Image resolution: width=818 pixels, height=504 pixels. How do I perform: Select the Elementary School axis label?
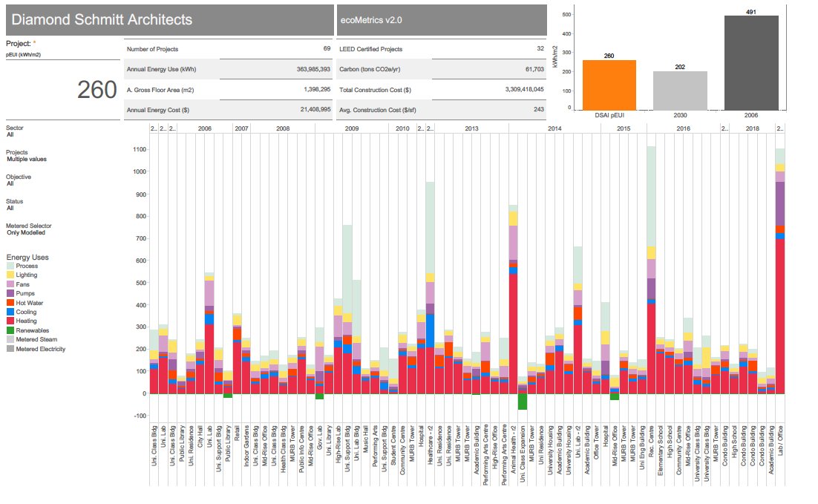coord(661,451)
